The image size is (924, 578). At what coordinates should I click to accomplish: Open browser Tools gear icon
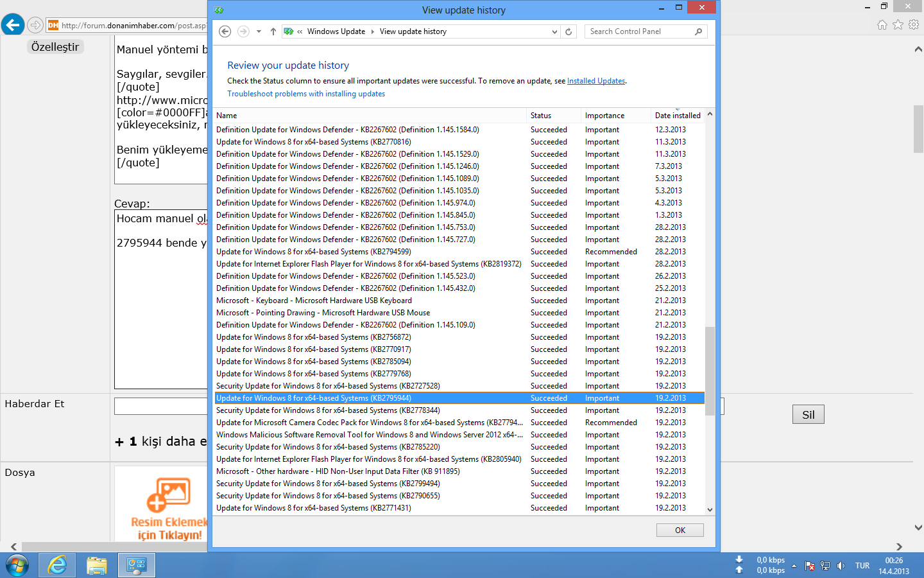(914, 24)
